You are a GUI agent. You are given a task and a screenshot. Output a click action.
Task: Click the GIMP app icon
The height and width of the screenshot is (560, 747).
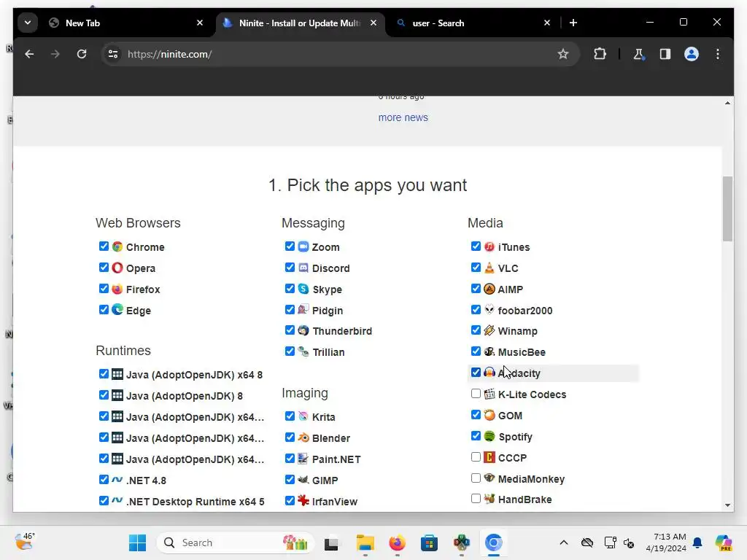point(303,480)
